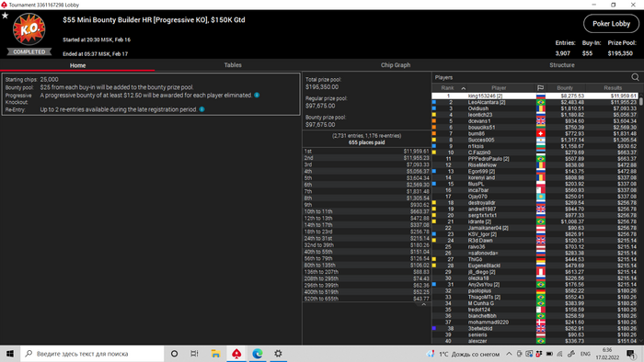Click the 10th to 11th payout row
The image size is (644, 362).
[366, 211]
